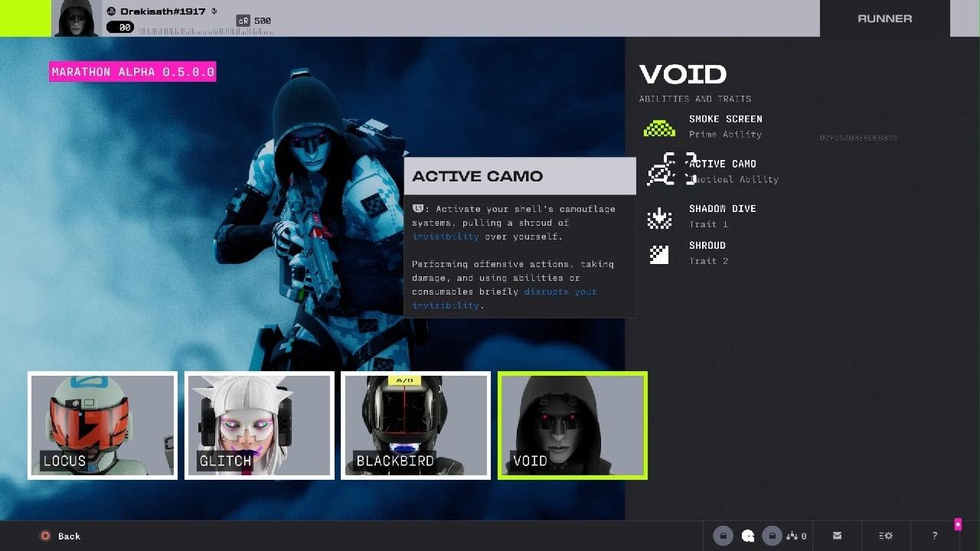Image resolution: width=980 pixels, height=551 pixels.
Task: Open the settings gear menu icon
Action: pos(886,536)
